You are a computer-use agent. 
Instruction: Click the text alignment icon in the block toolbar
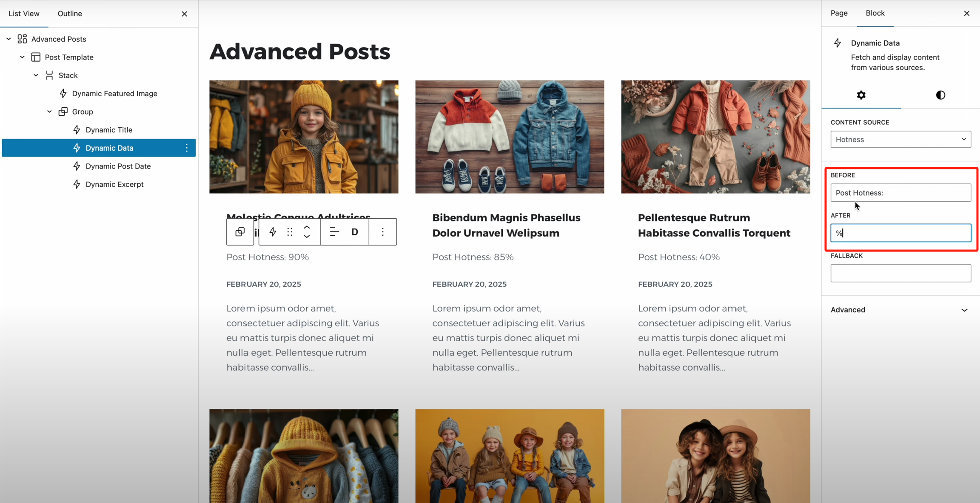tap(334, 232)
